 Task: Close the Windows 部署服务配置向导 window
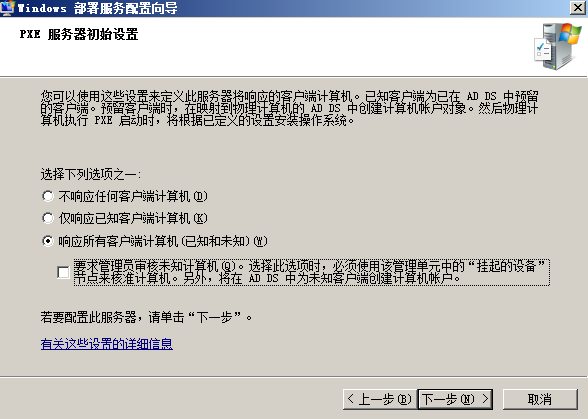click(x=578, y=8)
